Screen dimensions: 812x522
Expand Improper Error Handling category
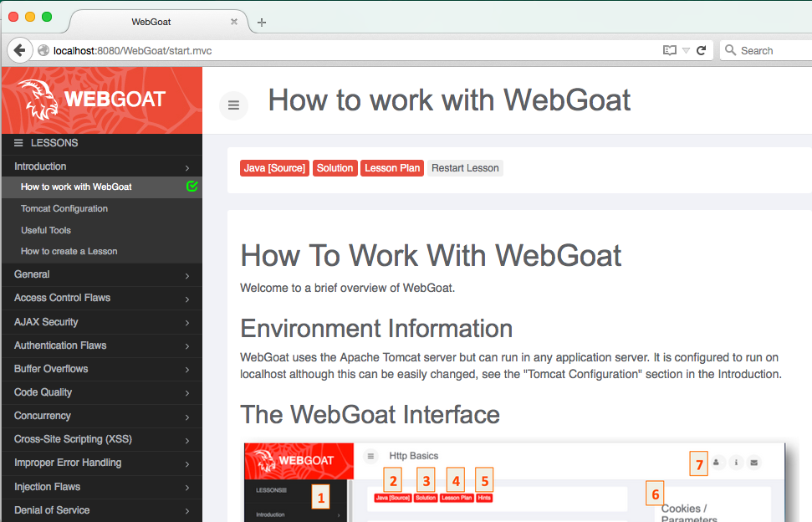(x=102, y=463)
